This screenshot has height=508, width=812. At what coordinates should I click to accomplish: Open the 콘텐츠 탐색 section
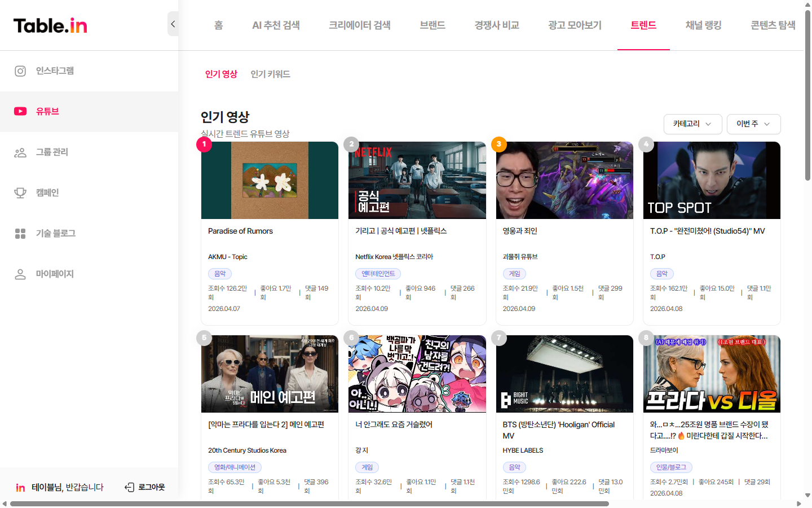coord(773,25)
